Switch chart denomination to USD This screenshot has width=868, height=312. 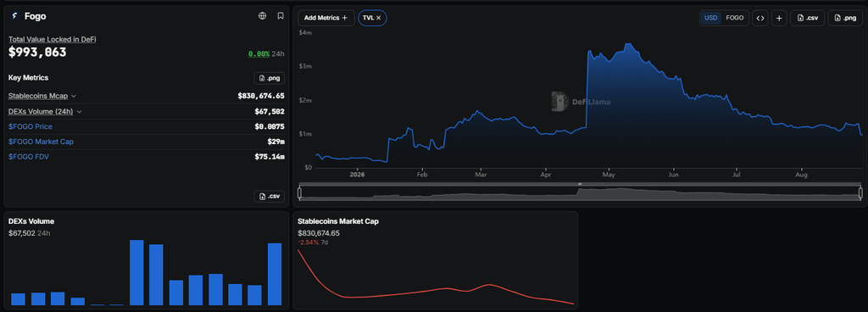(x=711, y=19)
